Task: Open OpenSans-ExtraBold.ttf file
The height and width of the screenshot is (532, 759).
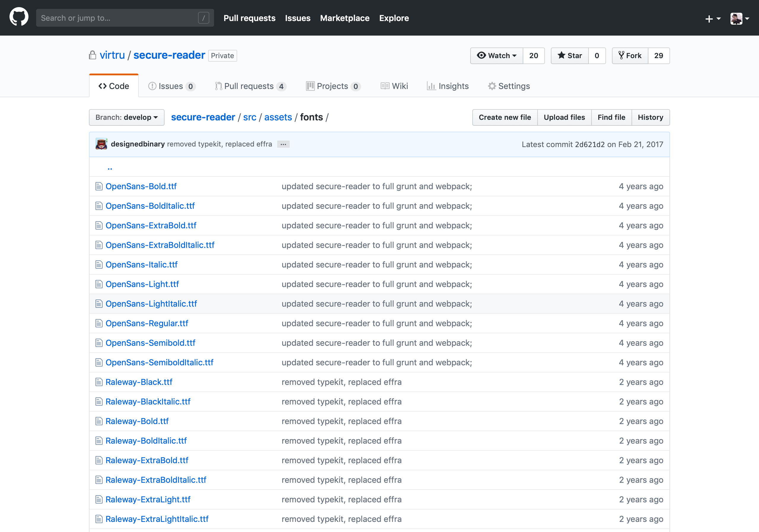Action: click(x=151, y=225)
